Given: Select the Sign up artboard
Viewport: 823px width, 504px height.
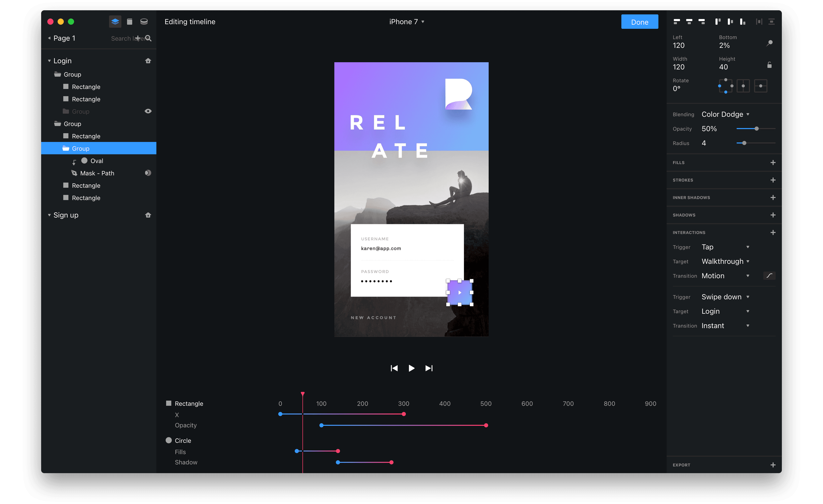Looking at the screenshot, I should tap(66, 215).
